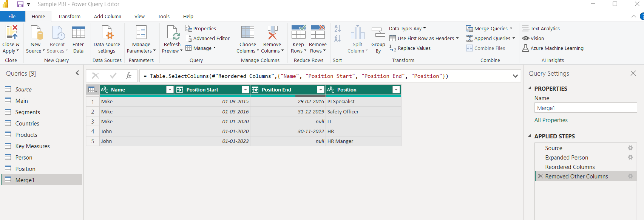Sort descending with the Z-A icon

point(338,38)
